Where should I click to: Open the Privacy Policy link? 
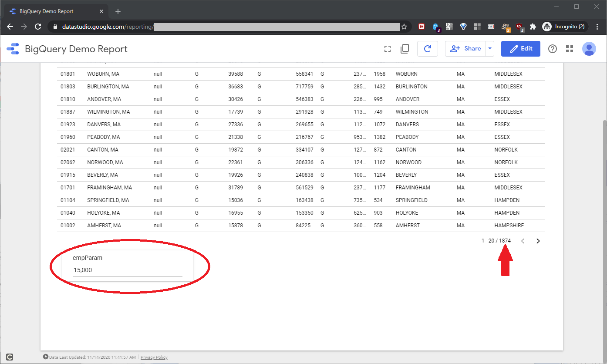click(x=154, y=357)
